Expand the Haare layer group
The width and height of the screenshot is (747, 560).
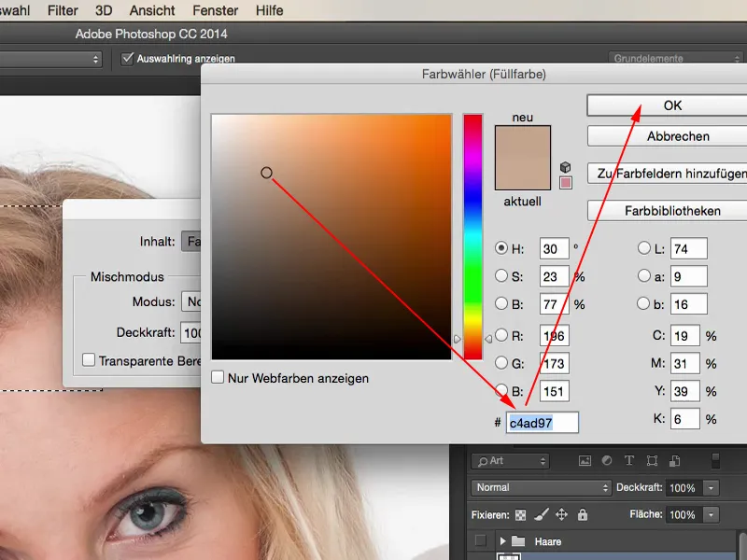(502, 541)
